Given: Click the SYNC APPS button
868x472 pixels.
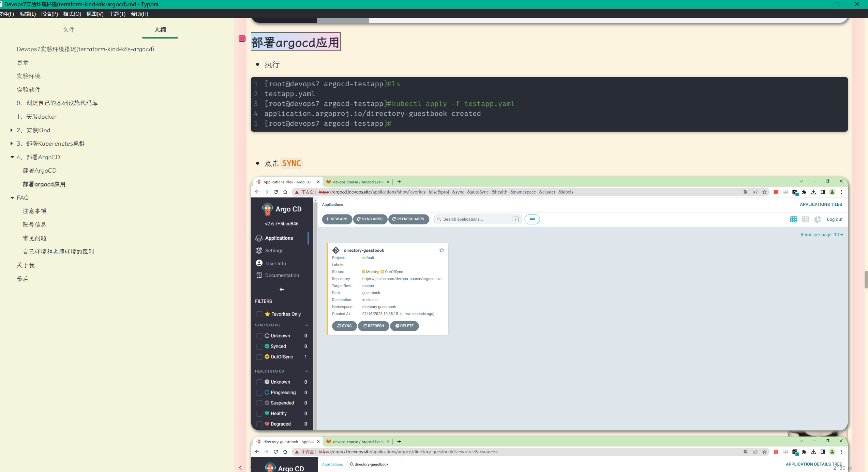Looking at the screenshot, I should [370, 219].
